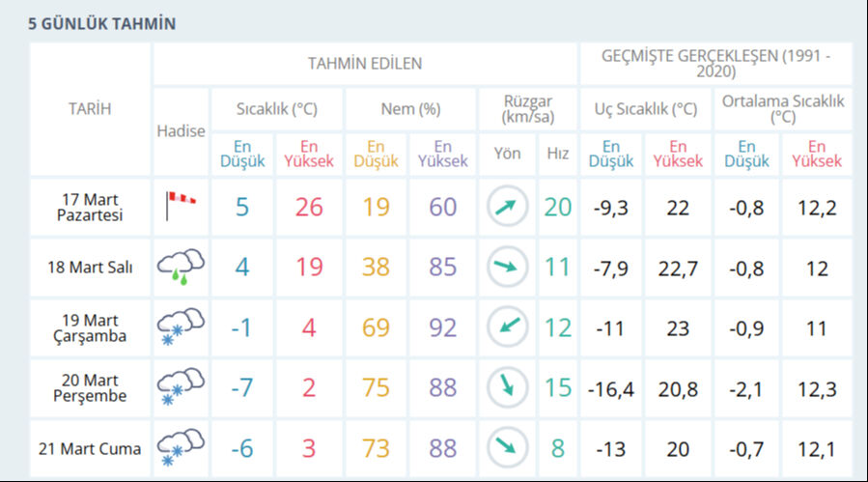Click the wind direction arrow for 21 Mart Cuma
The height and width of the screenshot is (482, 868).
(x=507, y=447)
